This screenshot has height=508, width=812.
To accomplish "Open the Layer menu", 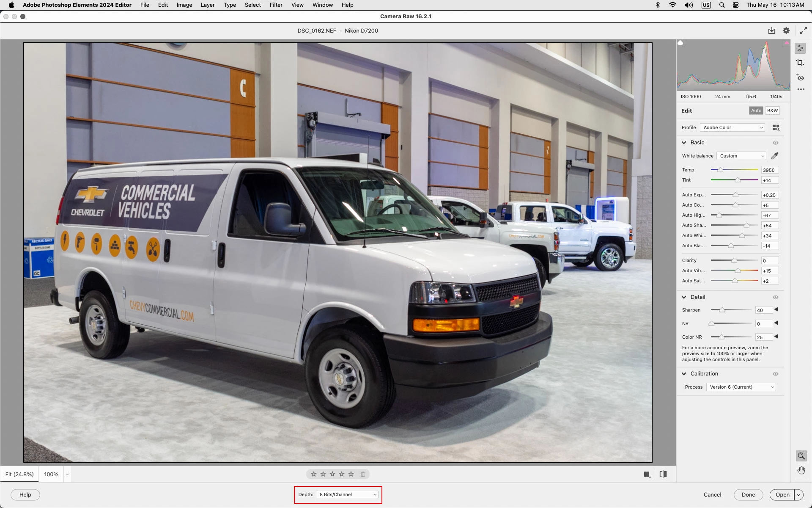I will coord(207,5).
